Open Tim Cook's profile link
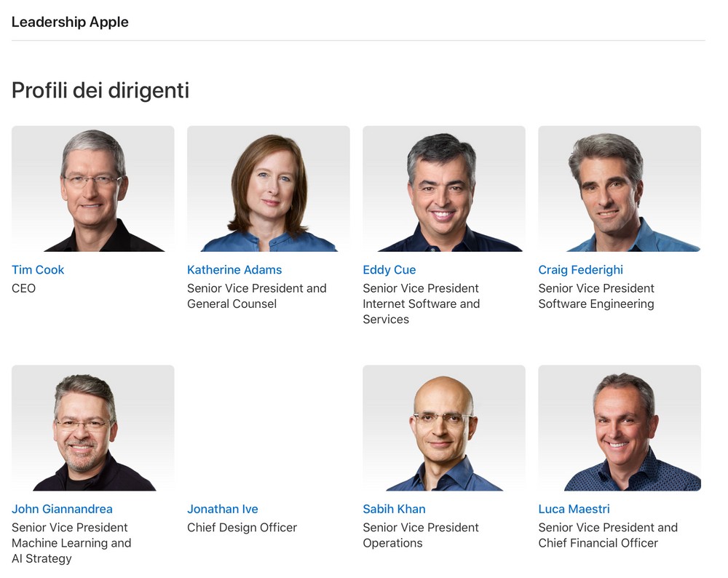Image resolution: width=728 pixels, height=578 pixels. (38, 270)
